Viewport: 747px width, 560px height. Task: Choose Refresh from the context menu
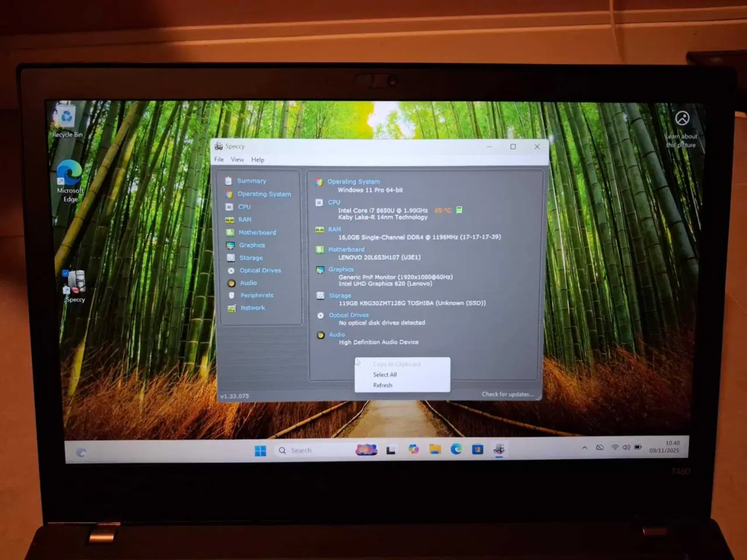[x=382, y=385]
